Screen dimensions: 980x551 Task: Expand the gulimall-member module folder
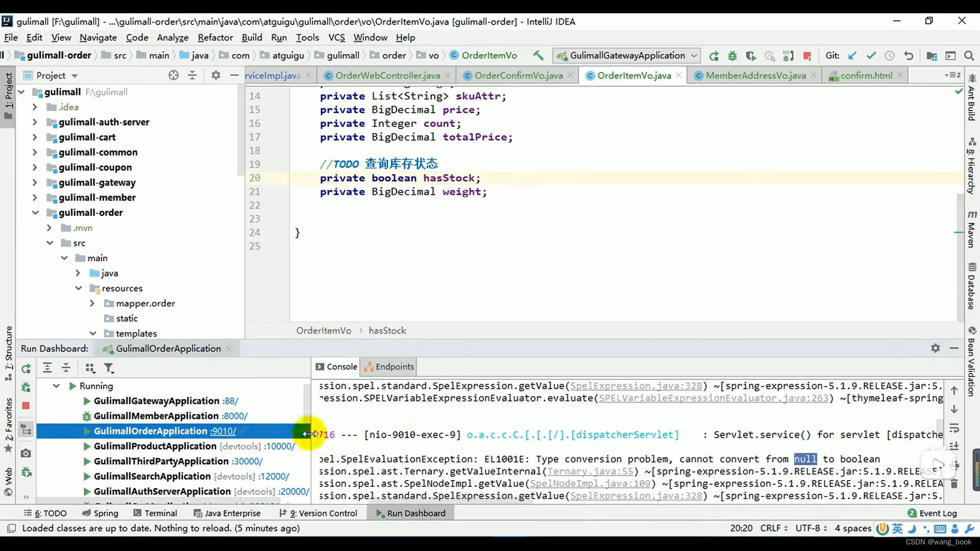coord(35,197)
